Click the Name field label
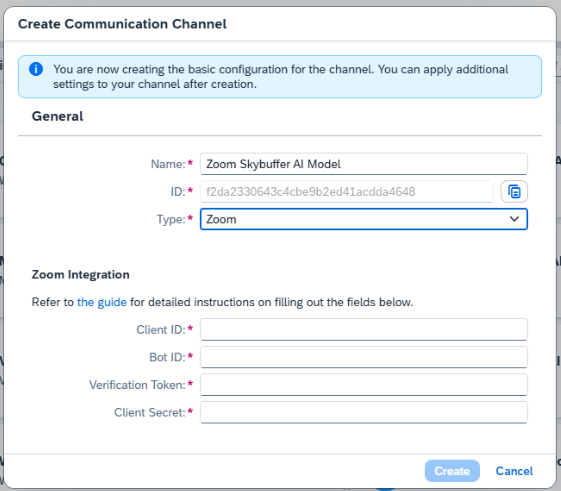This screenshot has width=561, height=491. pos(168,164)
